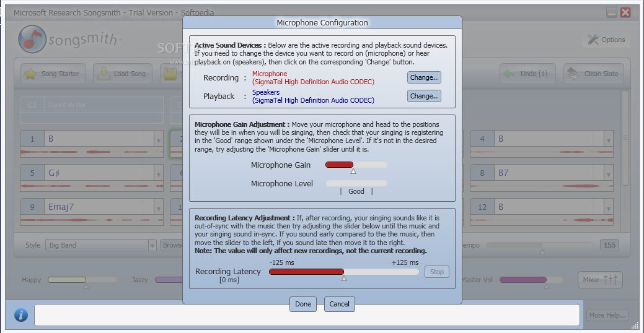This screenshot has height=333, width=644.
Task: Click the Load Song download icon
Action: pos(103,74)
